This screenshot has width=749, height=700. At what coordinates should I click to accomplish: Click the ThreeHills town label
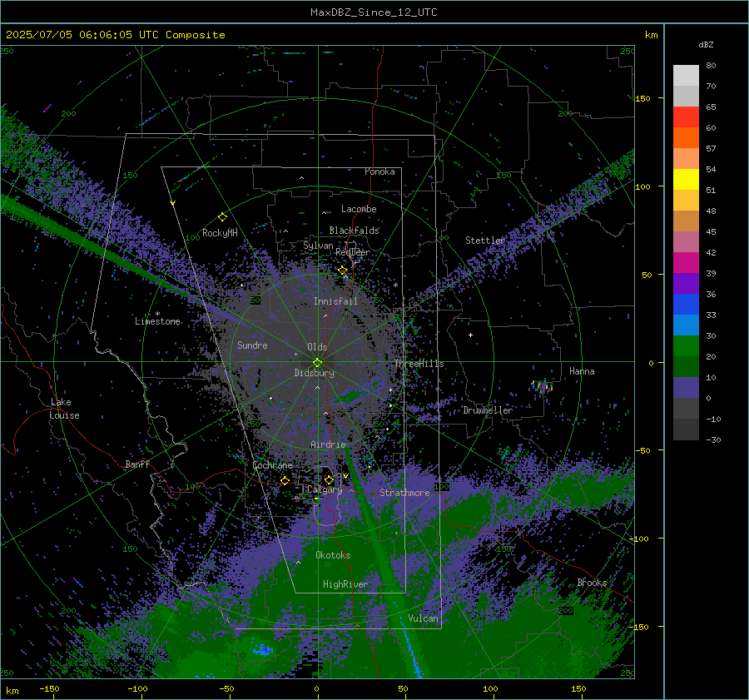click(419, 364)
